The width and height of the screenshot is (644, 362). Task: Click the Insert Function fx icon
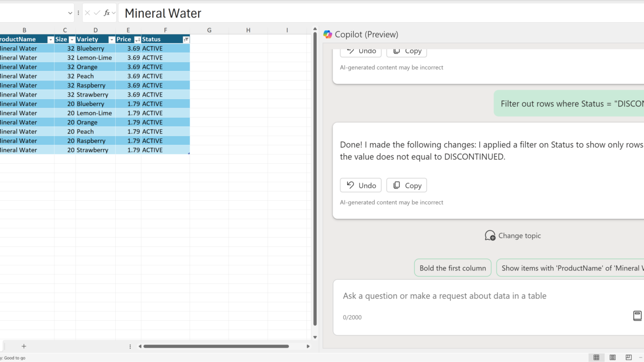point(107,13)
